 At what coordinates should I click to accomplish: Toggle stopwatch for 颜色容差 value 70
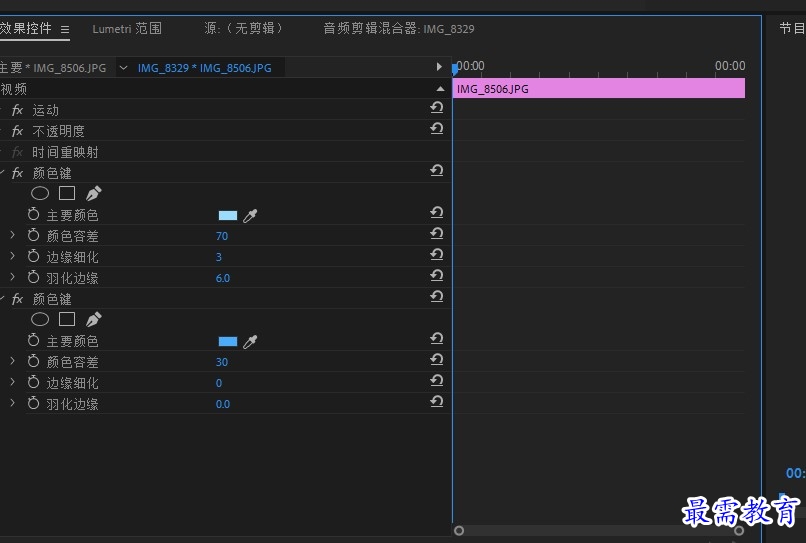coord(33,236)
